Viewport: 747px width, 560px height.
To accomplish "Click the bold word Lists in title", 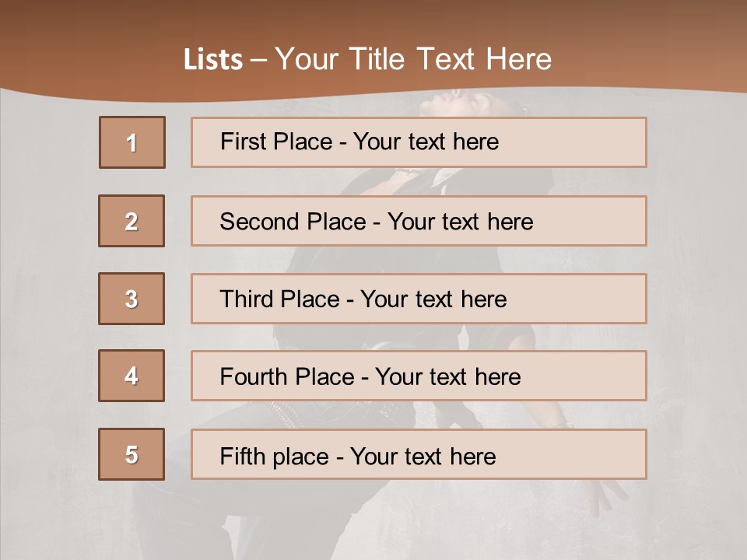I will pyautogui.click(x=212, y=60).
